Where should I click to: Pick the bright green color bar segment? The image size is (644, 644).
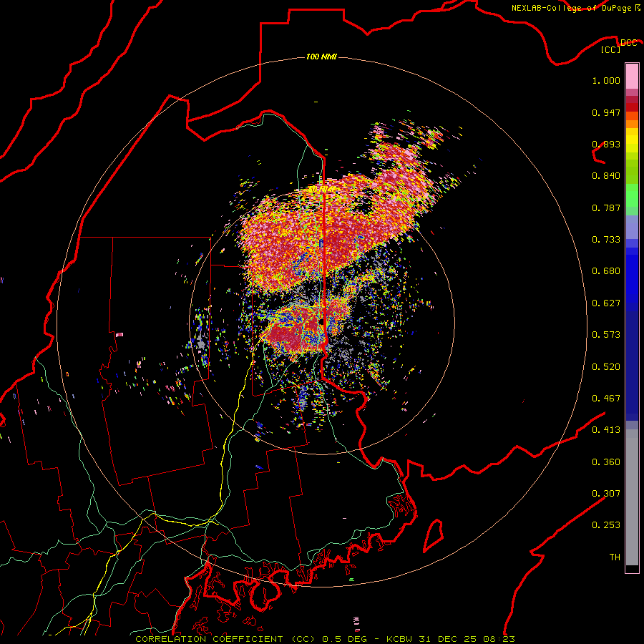632,195
